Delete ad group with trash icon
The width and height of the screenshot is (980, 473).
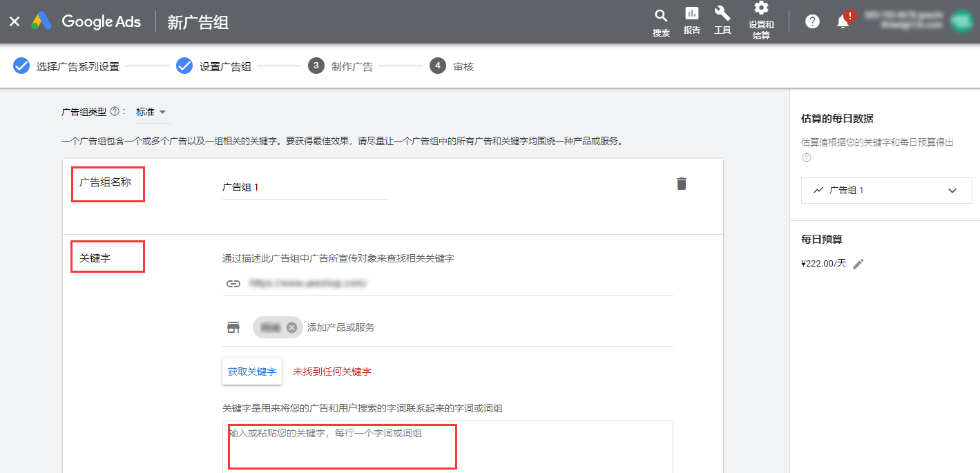pos(682,184)
